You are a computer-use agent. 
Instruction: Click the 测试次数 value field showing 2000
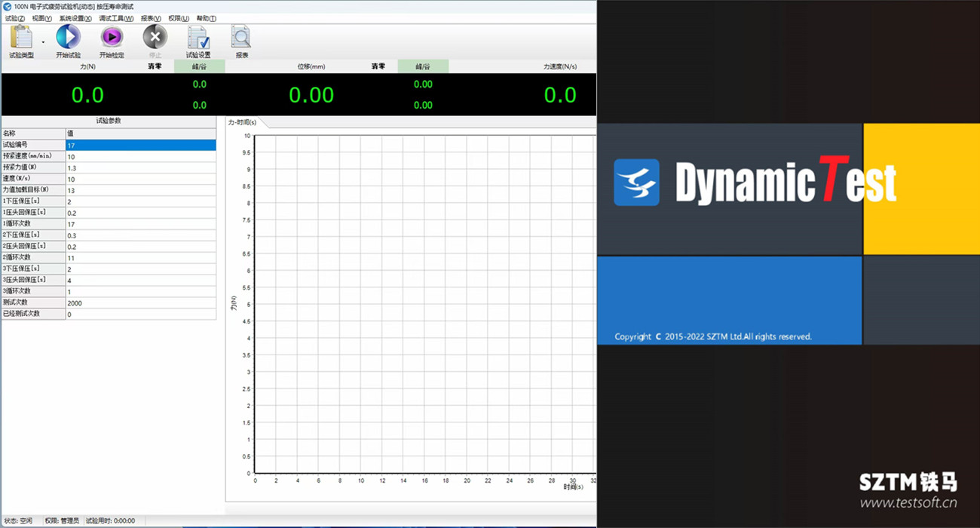click(140, 302)
